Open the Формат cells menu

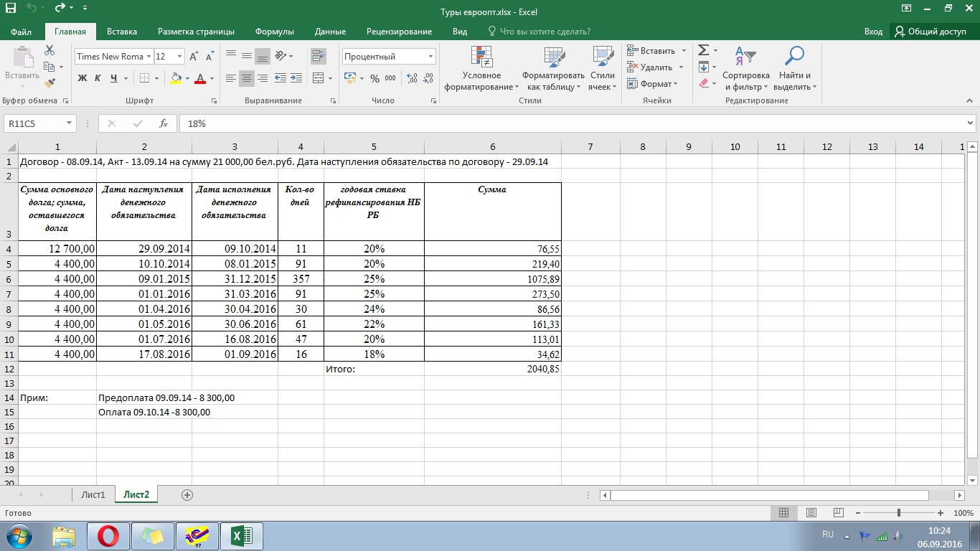coord(652,84)
